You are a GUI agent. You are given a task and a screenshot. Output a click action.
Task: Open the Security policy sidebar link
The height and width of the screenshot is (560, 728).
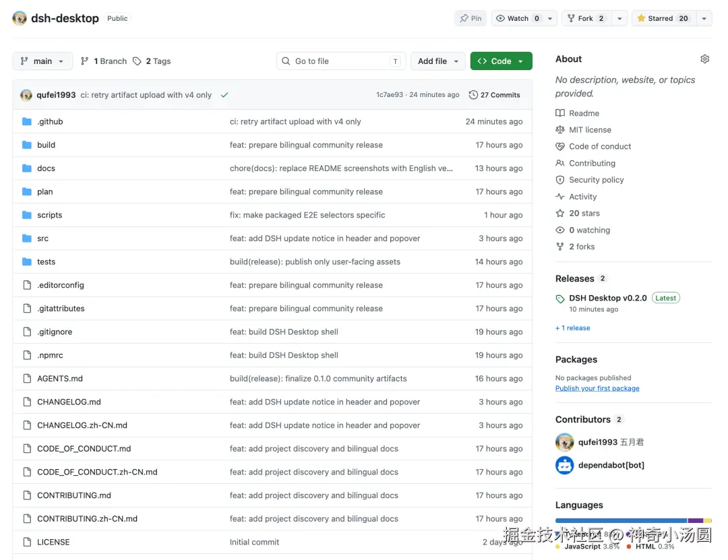pyautogui.click(x=596, y=180)
